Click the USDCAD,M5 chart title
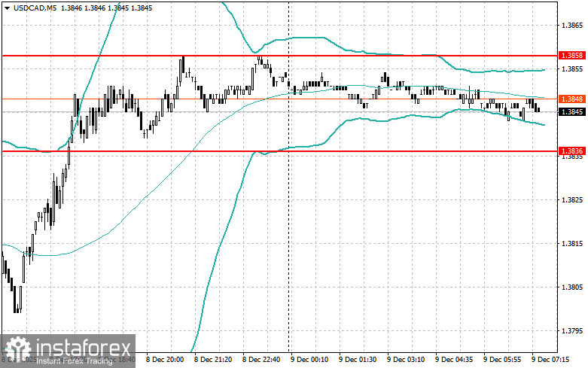This screenshot has height=368, width=588. click(x=35, y=8)
